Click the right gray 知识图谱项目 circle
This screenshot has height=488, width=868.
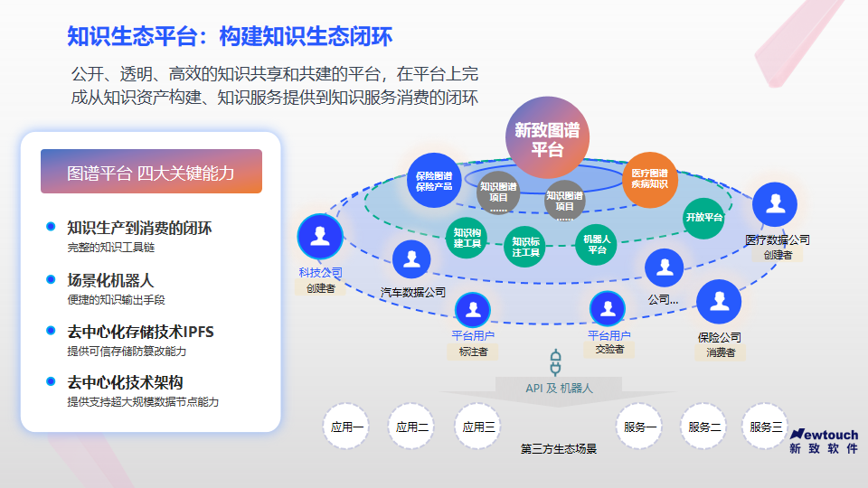(564, 202)
